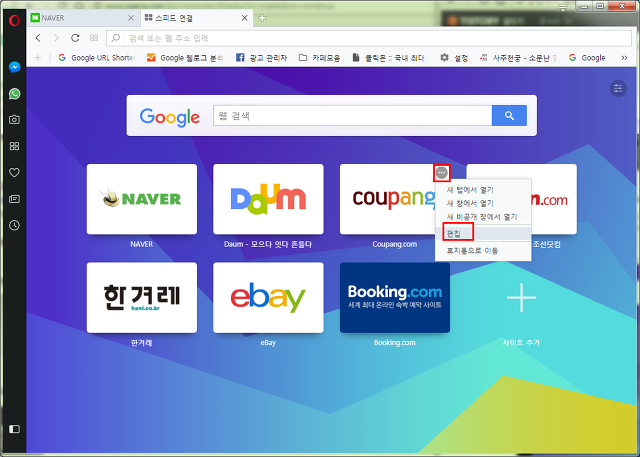Open WhatsApp in the sidebar
The width and height of the screenshot is (640, 457).
pyautogui.click(x=14, y=93)
